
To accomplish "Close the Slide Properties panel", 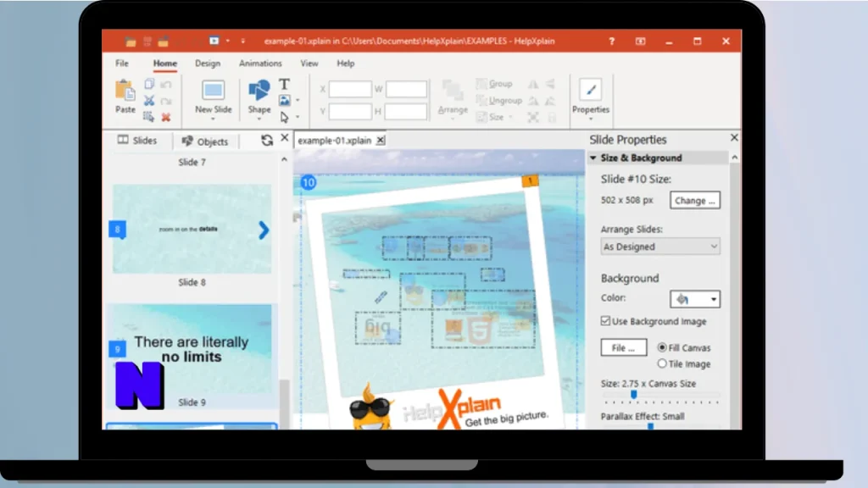I will pyautogui.click(x=734, y=138).
